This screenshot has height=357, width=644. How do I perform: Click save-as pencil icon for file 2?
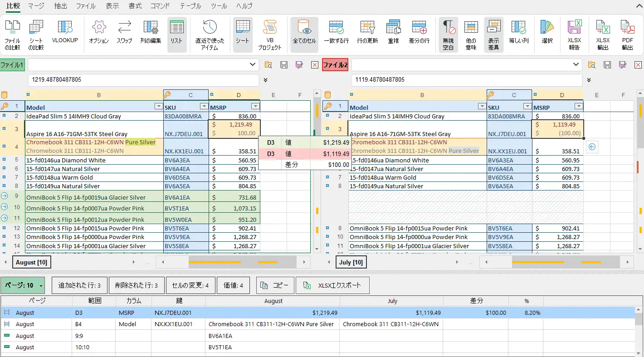click(x=623, y=65)
